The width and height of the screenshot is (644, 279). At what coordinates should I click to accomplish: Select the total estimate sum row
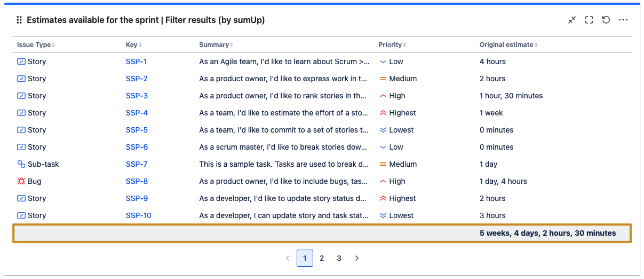click(322, 233)
